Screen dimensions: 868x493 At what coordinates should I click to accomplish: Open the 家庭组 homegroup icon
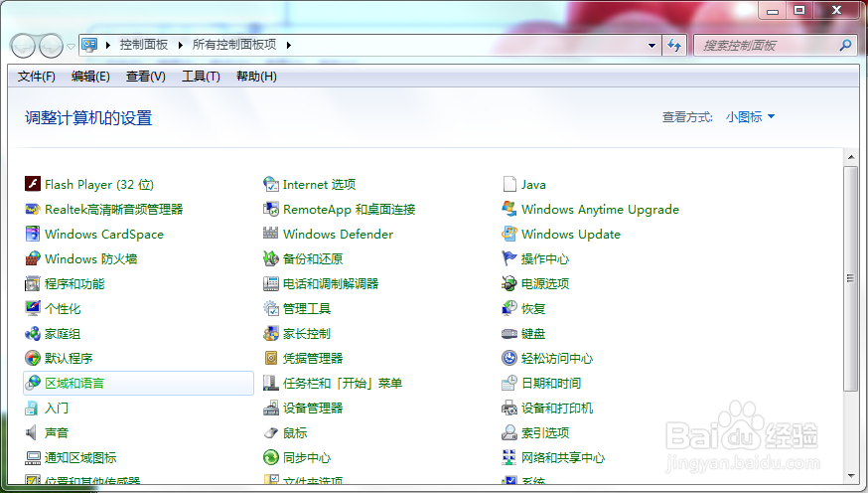pos(33,333)
